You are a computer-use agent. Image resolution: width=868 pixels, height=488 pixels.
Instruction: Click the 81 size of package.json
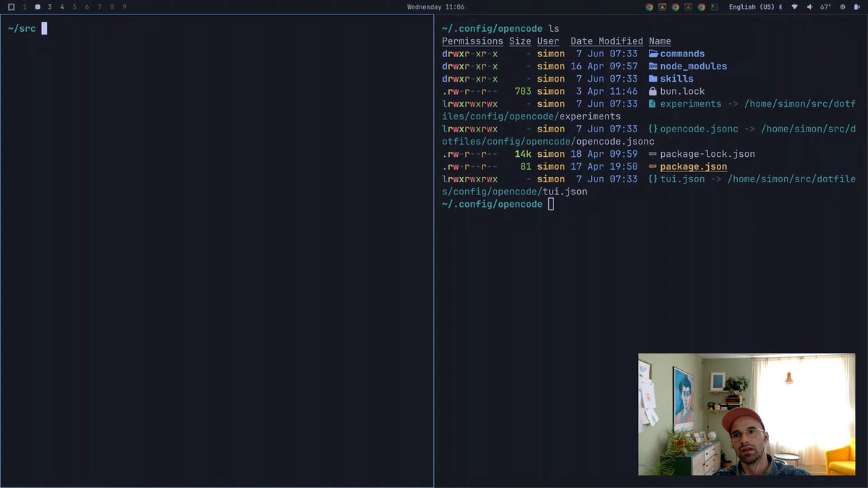pyautogui.click(x=526, y=166)
